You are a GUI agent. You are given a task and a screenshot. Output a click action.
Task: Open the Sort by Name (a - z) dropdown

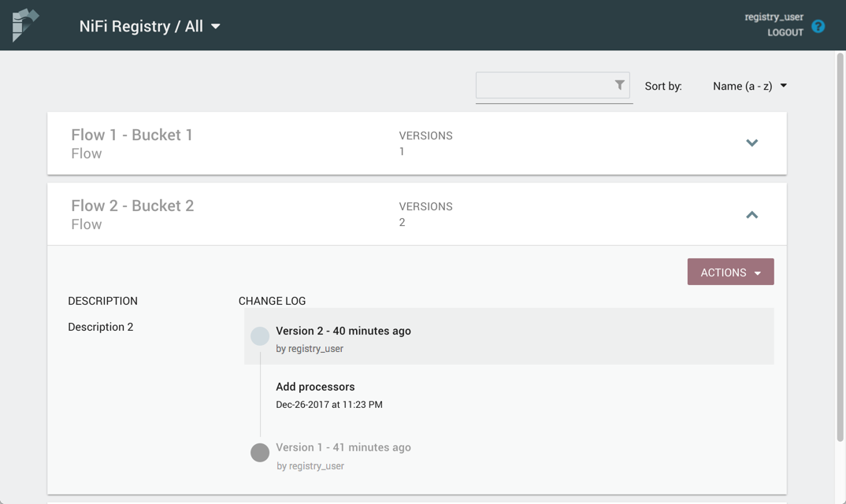tap(749, 86)
